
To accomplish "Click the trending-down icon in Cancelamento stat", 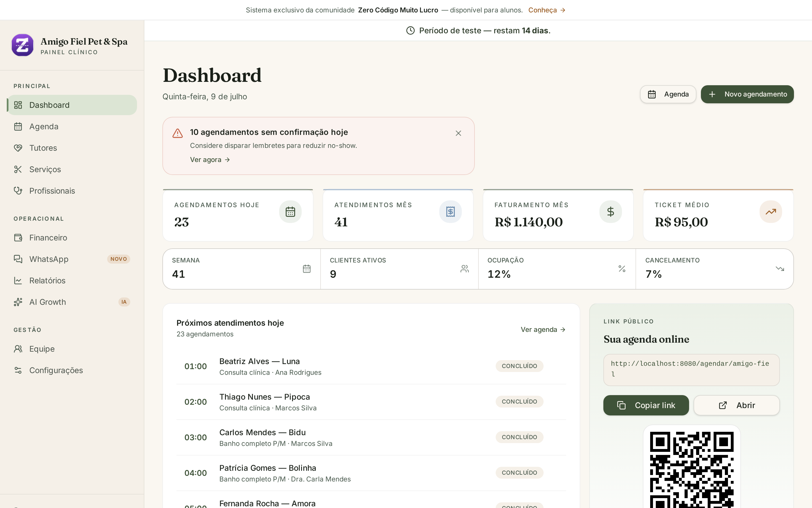I will (x=780, y=269).
